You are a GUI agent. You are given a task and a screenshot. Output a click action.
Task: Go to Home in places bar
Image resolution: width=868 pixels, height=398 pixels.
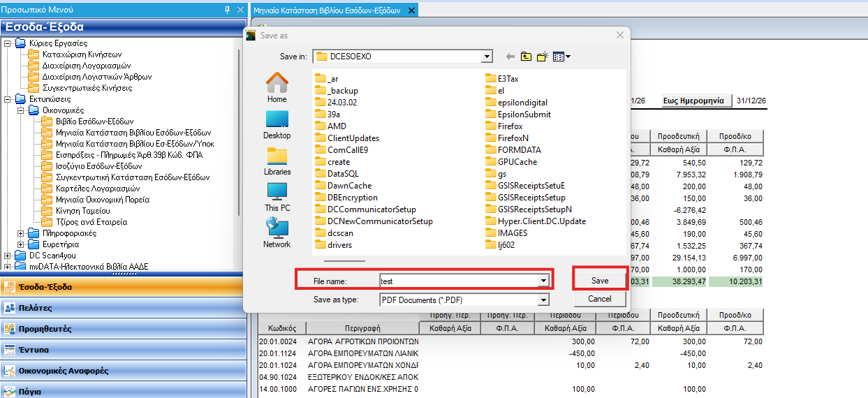click(277, 88)
